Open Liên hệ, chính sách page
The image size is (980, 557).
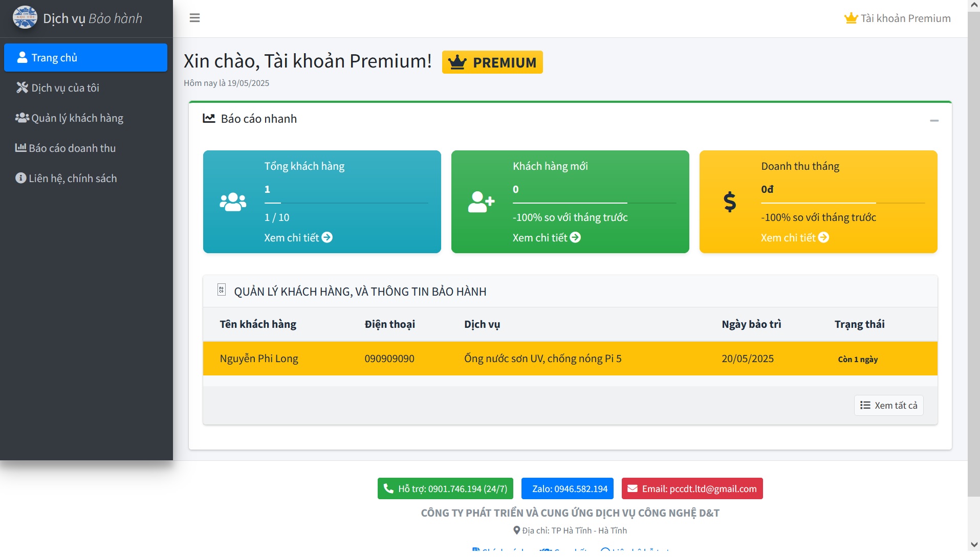click(73, 179)
